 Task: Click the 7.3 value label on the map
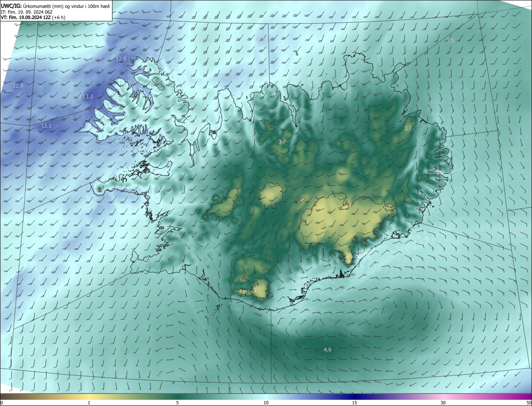pyautogui.click(x=450, y=40)
